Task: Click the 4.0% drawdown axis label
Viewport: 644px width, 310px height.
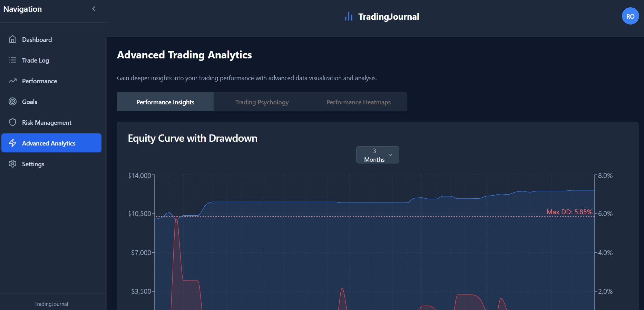Action: pos(605,253)
